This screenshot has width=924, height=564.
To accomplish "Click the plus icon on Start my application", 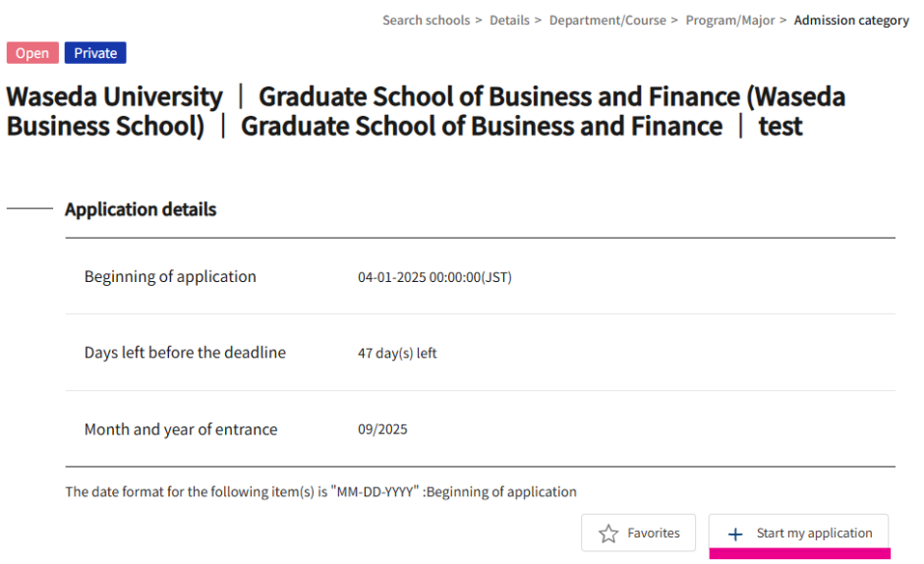I will [735, 534].
